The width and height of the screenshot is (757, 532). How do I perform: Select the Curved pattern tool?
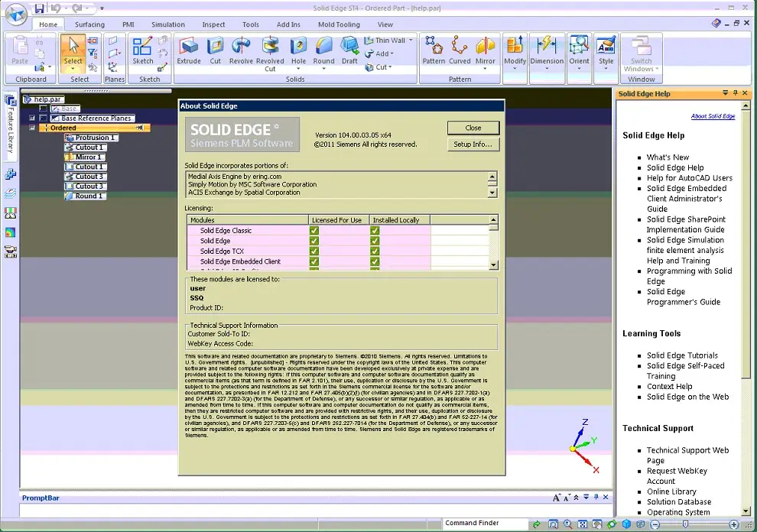pos(460,50)
